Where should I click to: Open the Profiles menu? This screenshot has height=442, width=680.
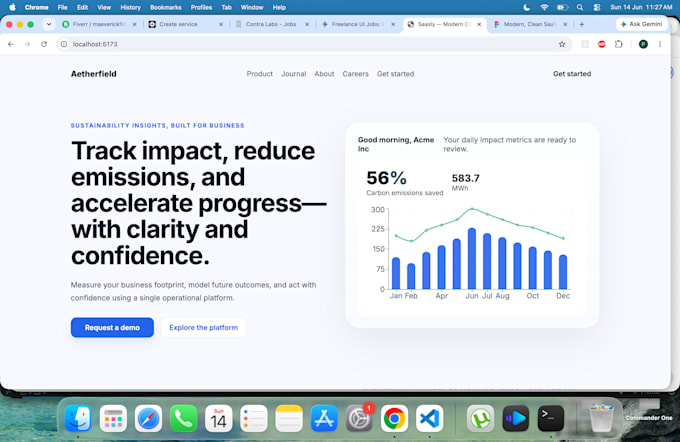pyautogui.click(x=201, y=7)
